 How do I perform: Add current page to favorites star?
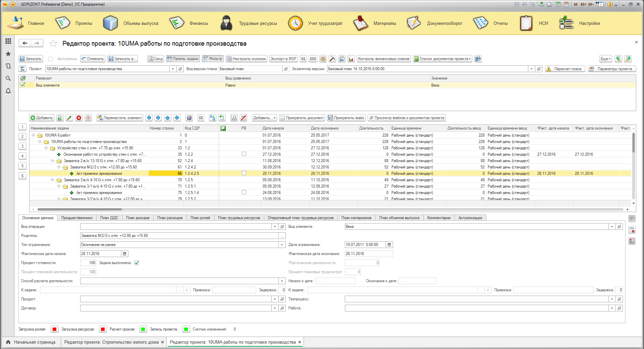53,44
